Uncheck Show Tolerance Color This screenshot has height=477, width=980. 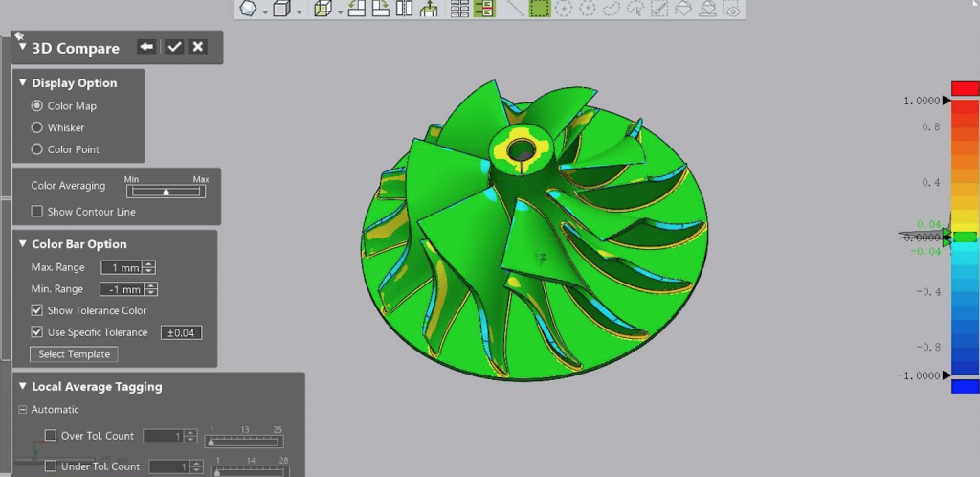pyautogui.click(x=37, y=310)
